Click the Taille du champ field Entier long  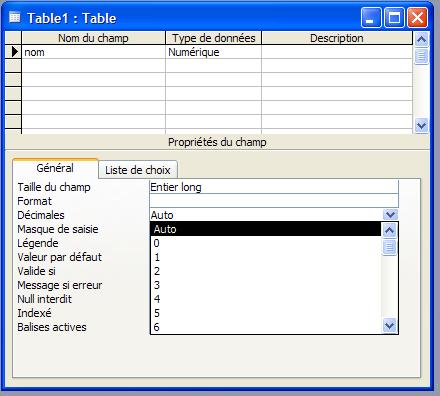click(274, 187)
